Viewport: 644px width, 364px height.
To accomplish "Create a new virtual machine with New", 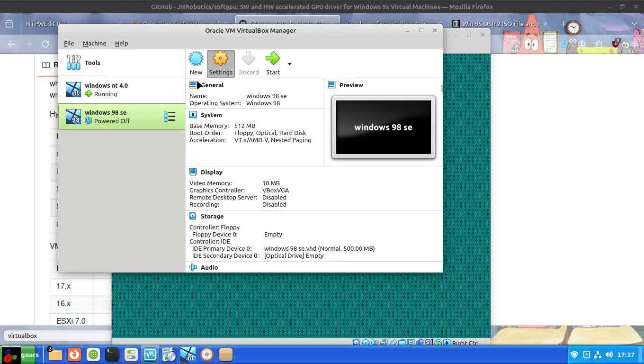I will [x=196, y=64].
